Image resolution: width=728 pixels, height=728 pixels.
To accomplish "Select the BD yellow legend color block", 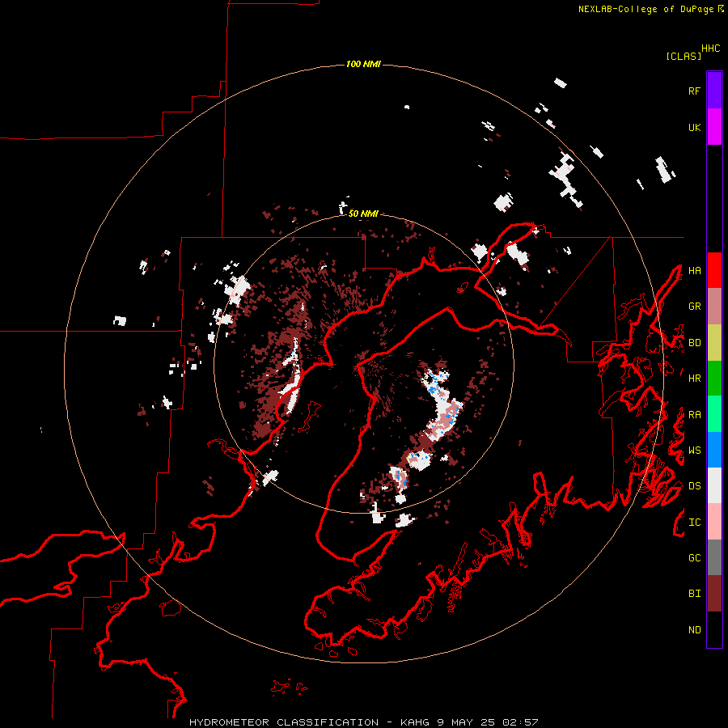I will point(714,343).
